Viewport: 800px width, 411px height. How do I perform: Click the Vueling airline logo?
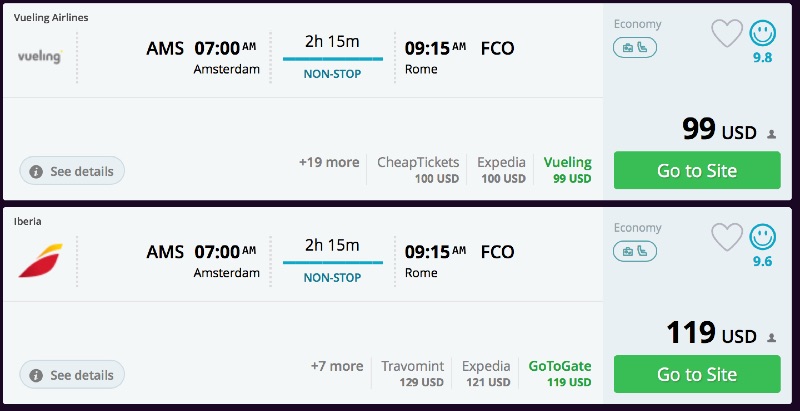(40, 57)
